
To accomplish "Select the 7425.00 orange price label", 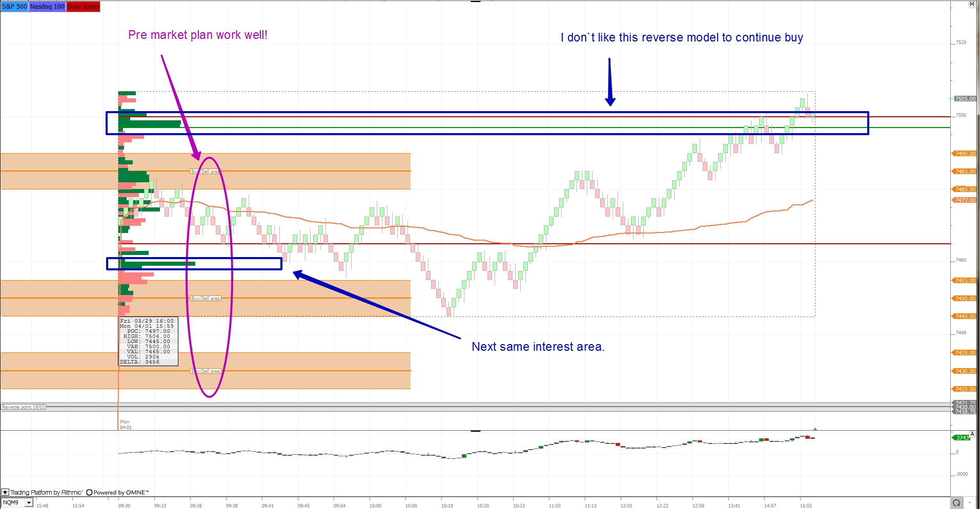I will [x=965, y=389].
